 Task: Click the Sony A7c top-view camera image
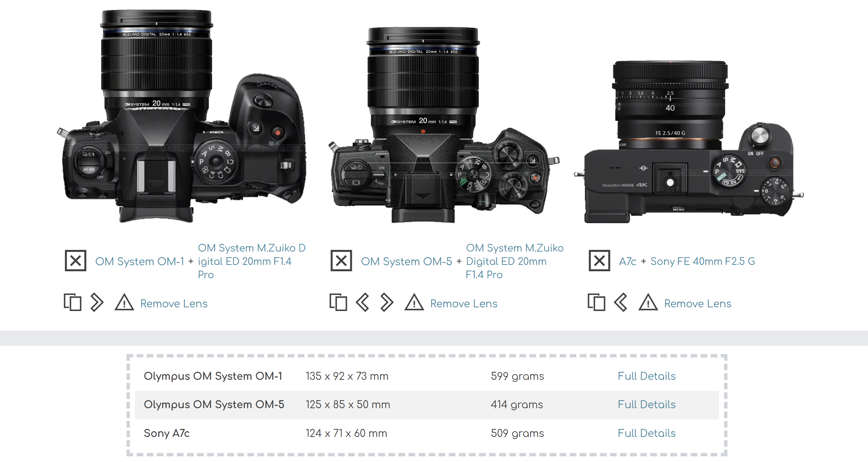689,142
